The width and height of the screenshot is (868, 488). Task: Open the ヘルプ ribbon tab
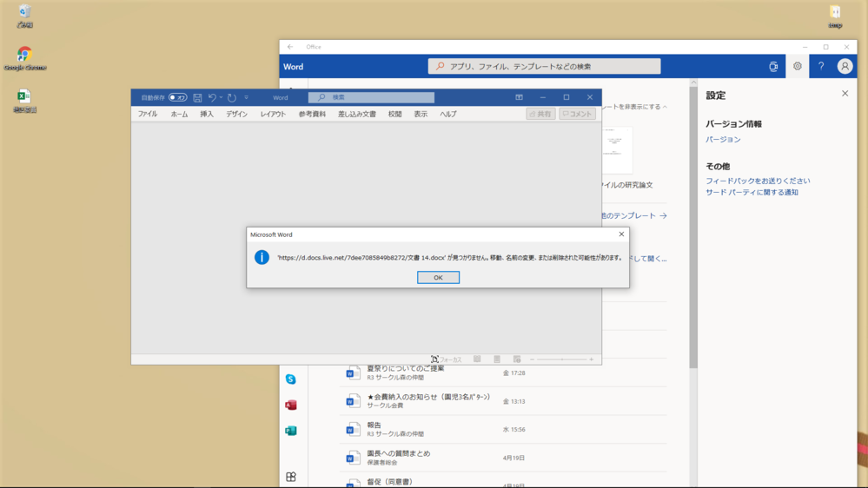447,114
